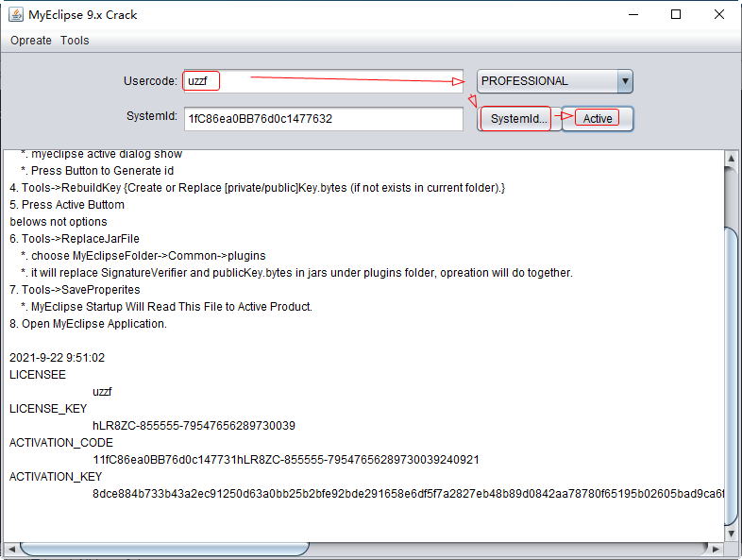Click the ACTIVATION_KEY value text line
Screen dimensions: 742x560
[406, 494]
